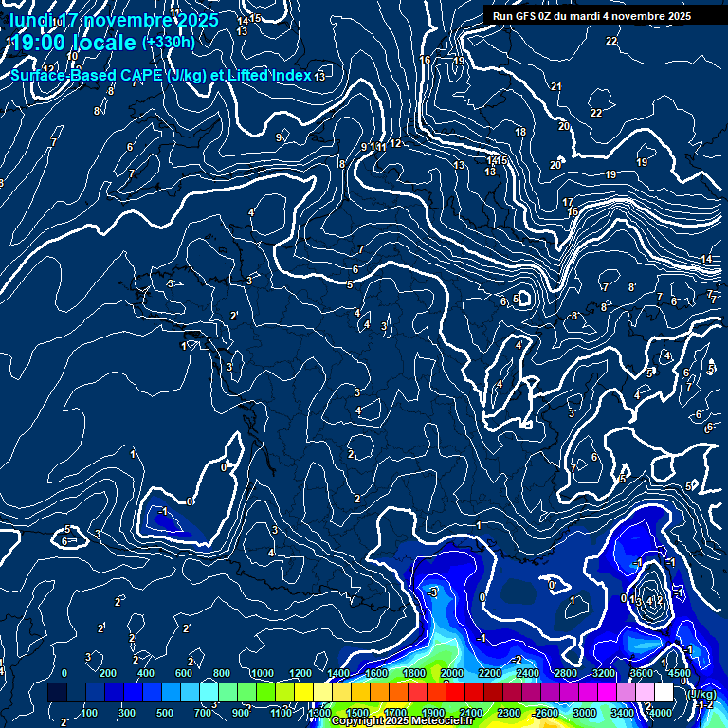Click the bright magenta swatch below 3200 label
Image resolution: width=728 pixels, height=728 pixels.
pos(607,692)
